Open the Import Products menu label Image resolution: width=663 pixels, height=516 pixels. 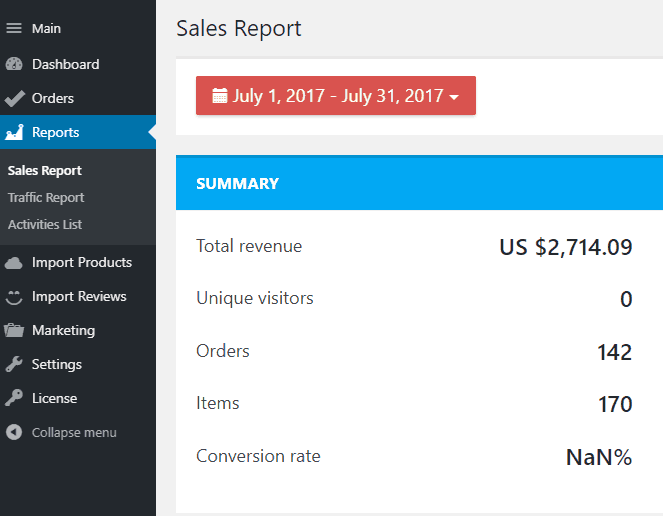tap(82, 263)
